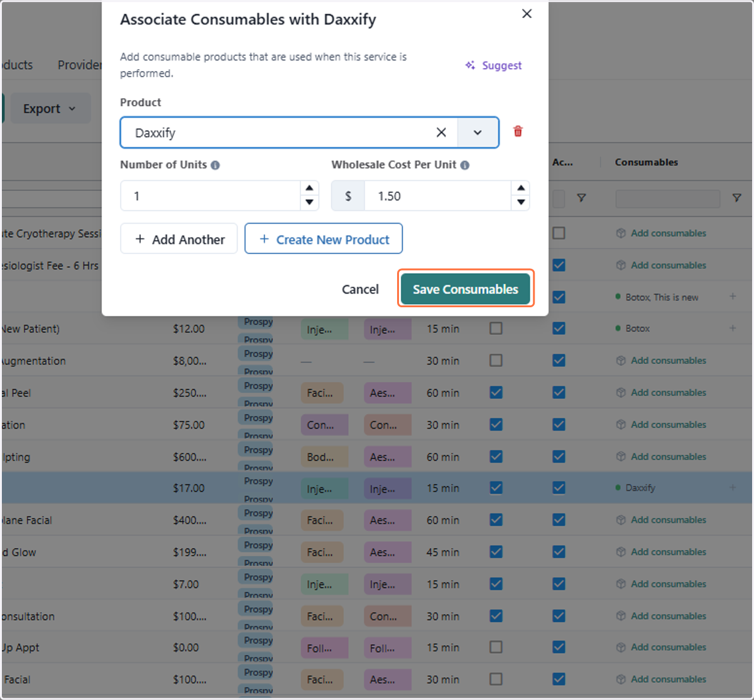
Task: Click the $8,00... price in the Augmentation row
Action: 190,361
